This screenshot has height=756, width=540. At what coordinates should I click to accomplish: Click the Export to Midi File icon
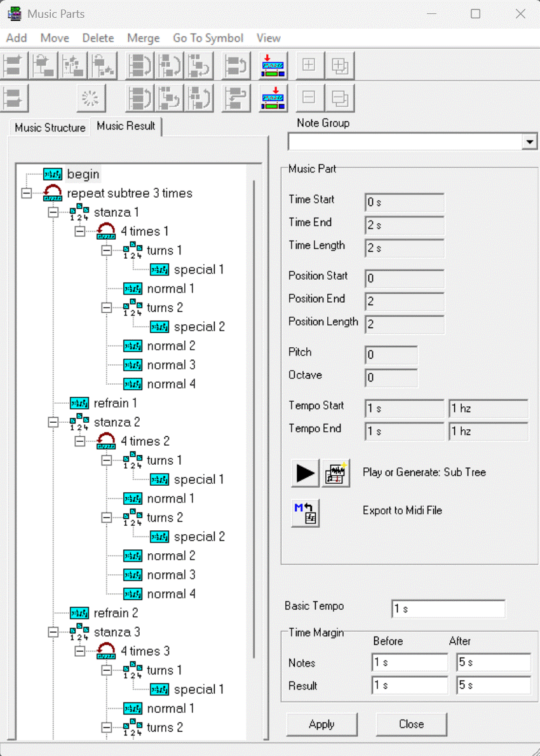pos(305,511)
